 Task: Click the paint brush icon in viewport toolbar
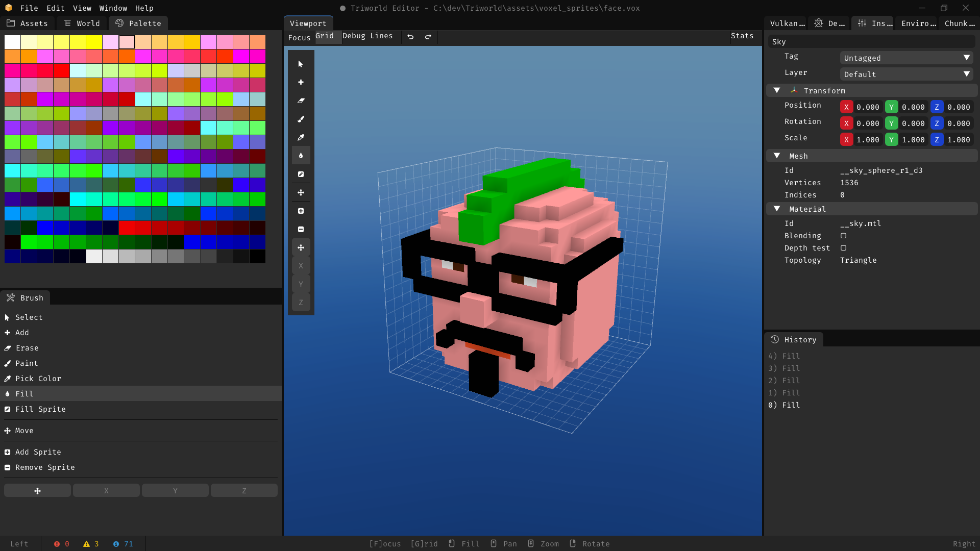[301, 119]
